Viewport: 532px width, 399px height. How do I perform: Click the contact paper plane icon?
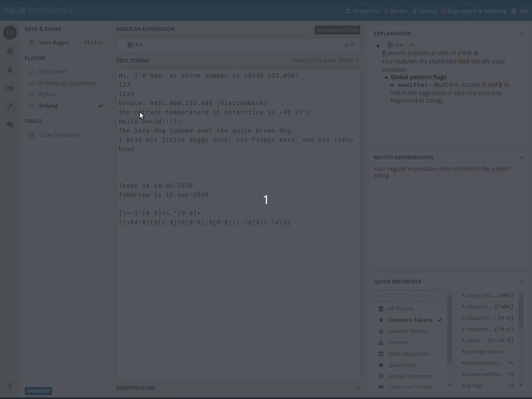tap(414, 11)
